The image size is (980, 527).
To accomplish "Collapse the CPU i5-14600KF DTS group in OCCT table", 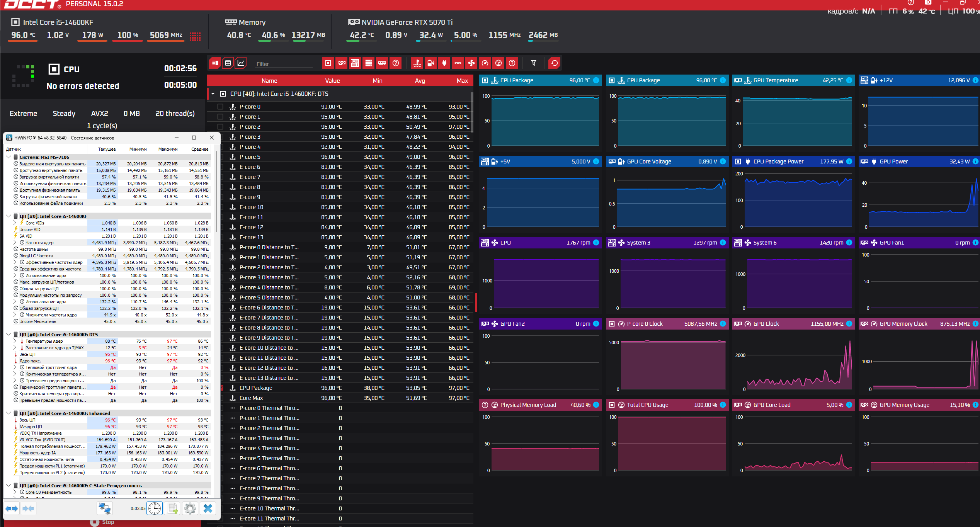I will [x=213, y=94].
